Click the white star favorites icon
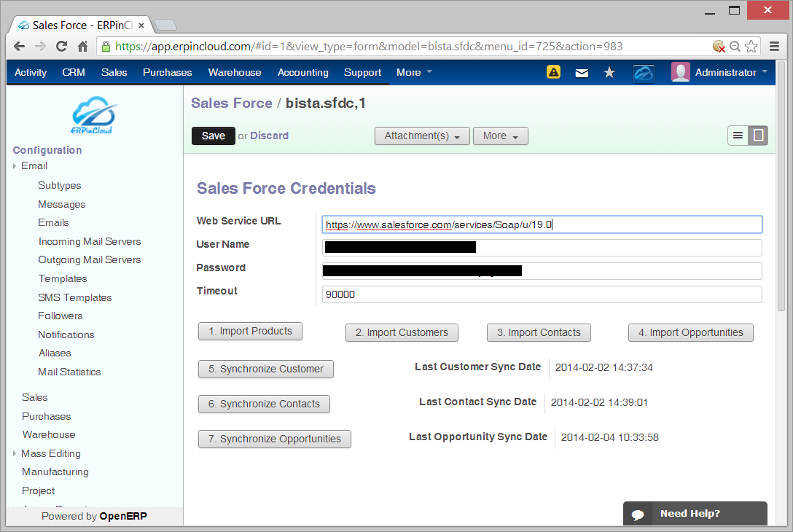Viewport: 793px width, 532px height. pyautogui.click(x=609, y=73)
